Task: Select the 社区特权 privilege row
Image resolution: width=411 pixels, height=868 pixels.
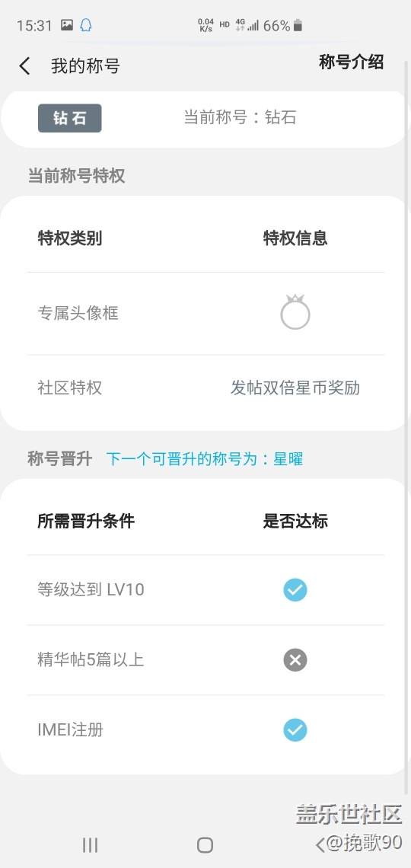Action: [205, 388]
